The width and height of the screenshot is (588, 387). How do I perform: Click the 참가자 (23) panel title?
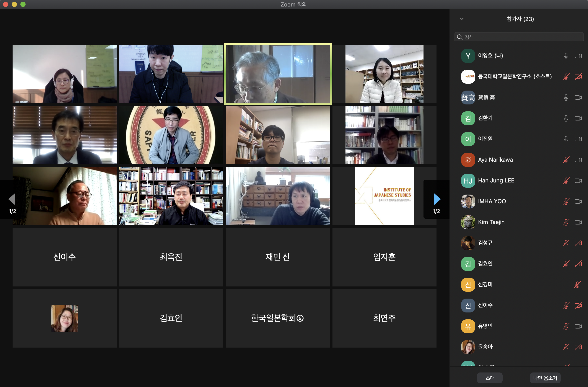click(520, 19)
